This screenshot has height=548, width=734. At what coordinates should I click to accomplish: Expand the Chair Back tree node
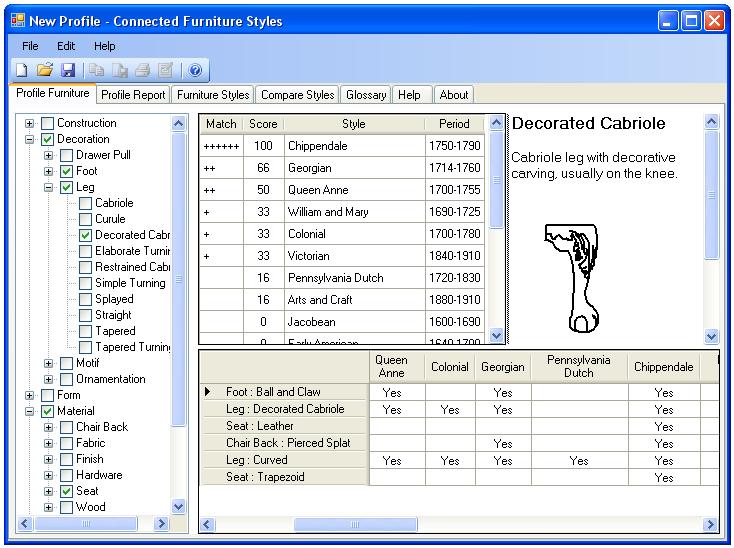pyautogui.click(x=49, y=427)
